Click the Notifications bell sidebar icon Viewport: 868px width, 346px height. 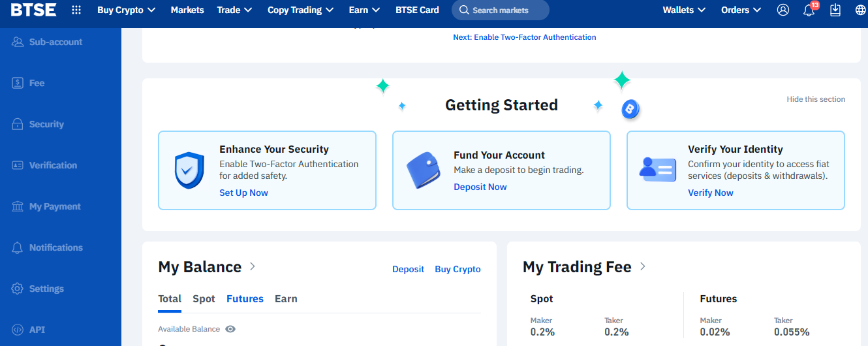click(x=18, y=247)
